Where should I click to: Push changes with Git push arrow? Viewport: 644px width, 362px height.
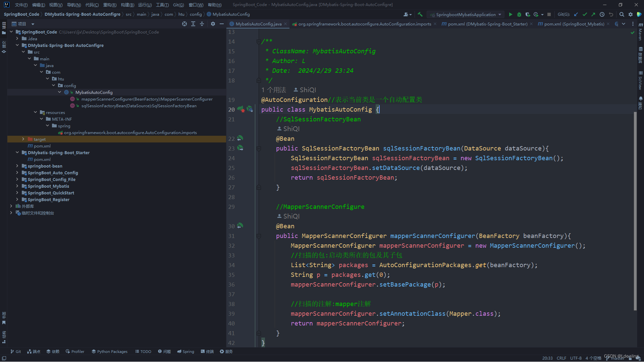point(593,14)
